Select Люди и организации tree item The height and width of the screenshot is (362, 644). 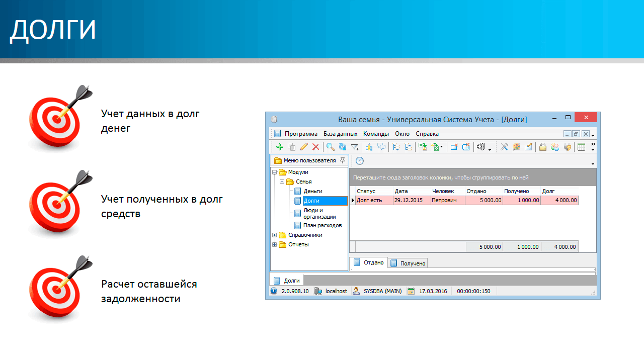(x=319, y=213)
